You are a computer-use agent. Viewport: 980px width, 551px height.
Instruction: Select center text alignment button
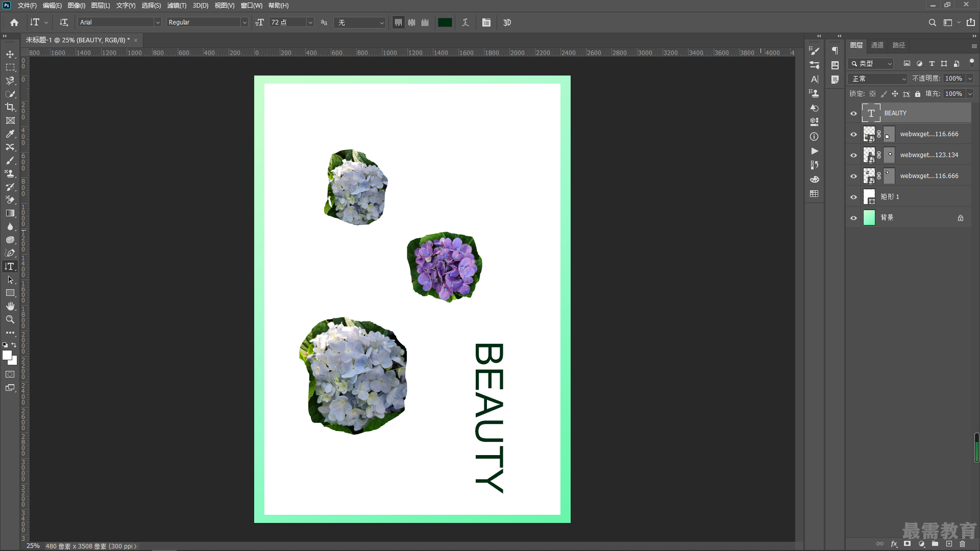(x=412, y=22)
